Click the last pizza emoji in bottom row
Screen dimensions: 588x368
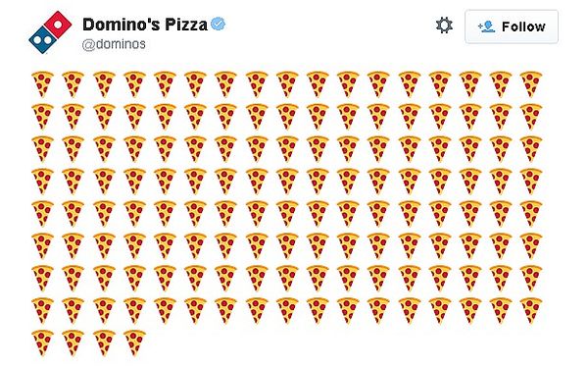[x=134, y=342]
